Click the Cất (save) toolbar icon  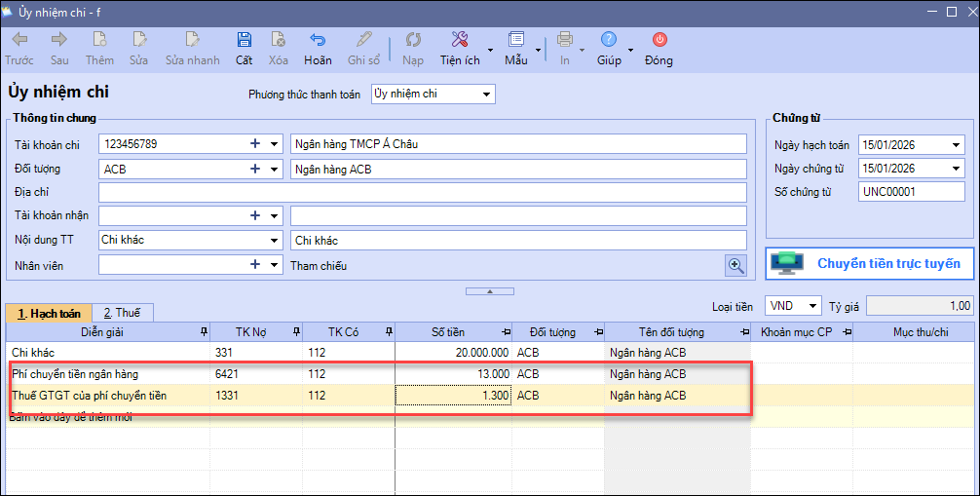point(244,41)
